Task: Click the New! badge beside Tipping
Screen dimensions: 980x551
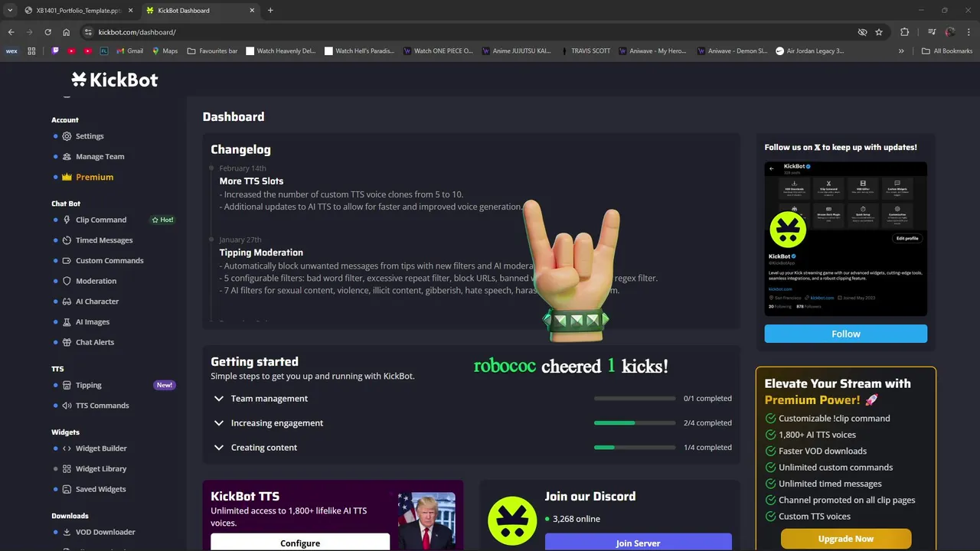Action: [x=165, y=385]
